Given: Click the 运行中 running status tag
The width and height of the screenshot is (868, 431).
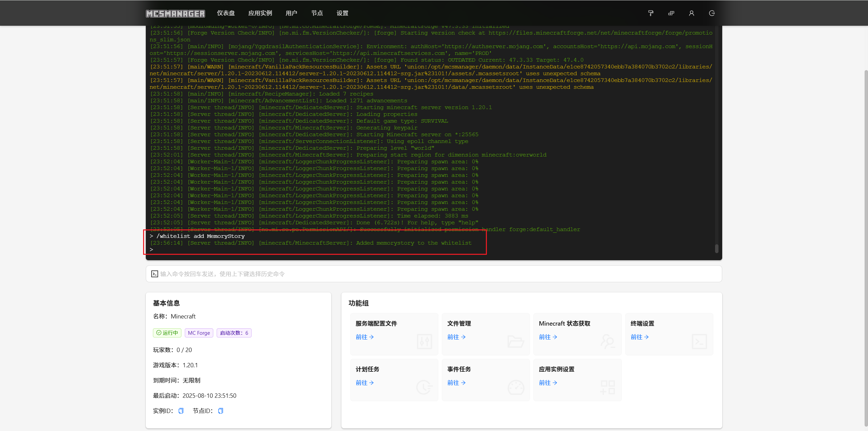Looking at the screenshot, I should pyautogui.click(x=167, y=333).
